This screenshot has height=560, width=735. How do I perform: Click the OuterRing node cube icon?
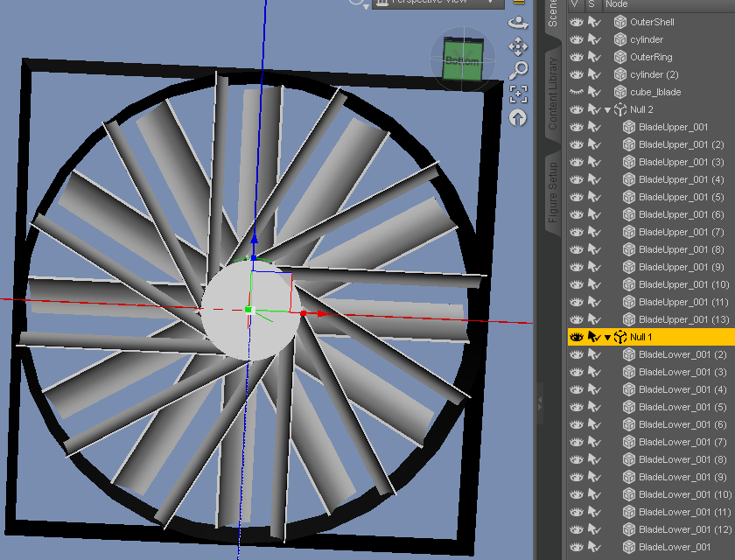tap(620, 57)
